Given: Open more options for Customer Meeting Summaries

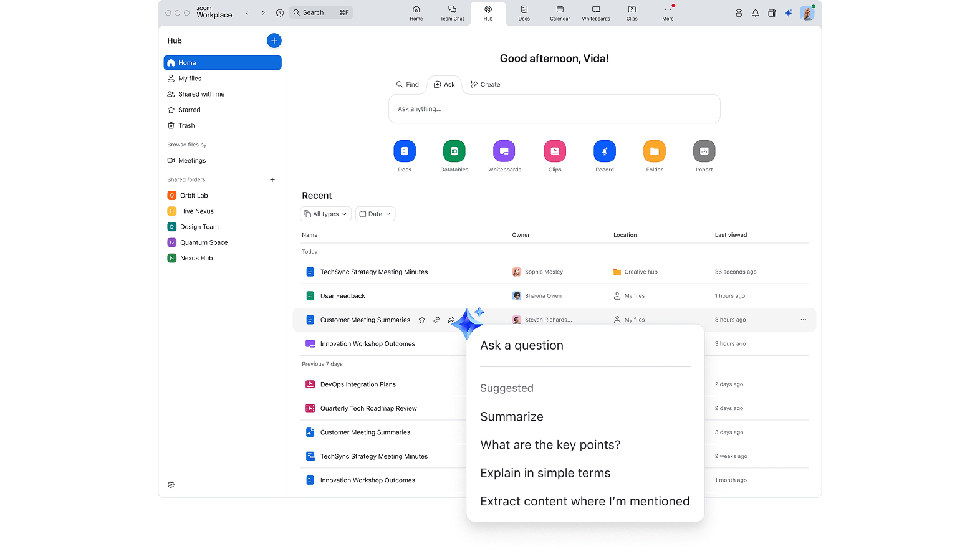Looking at the screenshot, I should (803, 320).
